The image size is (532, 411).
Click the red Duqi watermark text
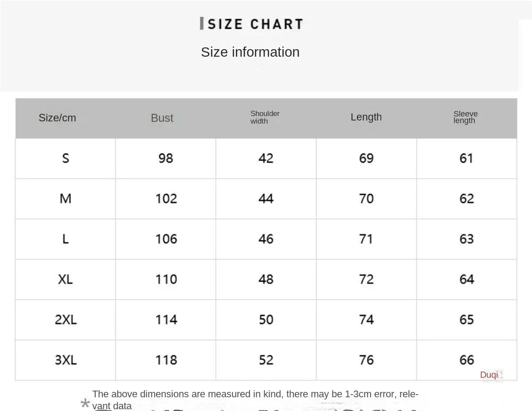(x=489, y=375)
